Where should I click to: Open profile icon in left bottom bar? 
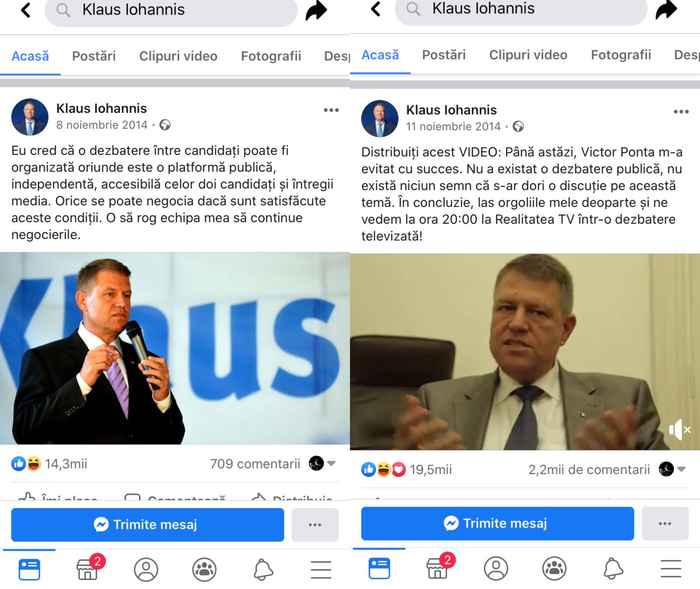146,569
